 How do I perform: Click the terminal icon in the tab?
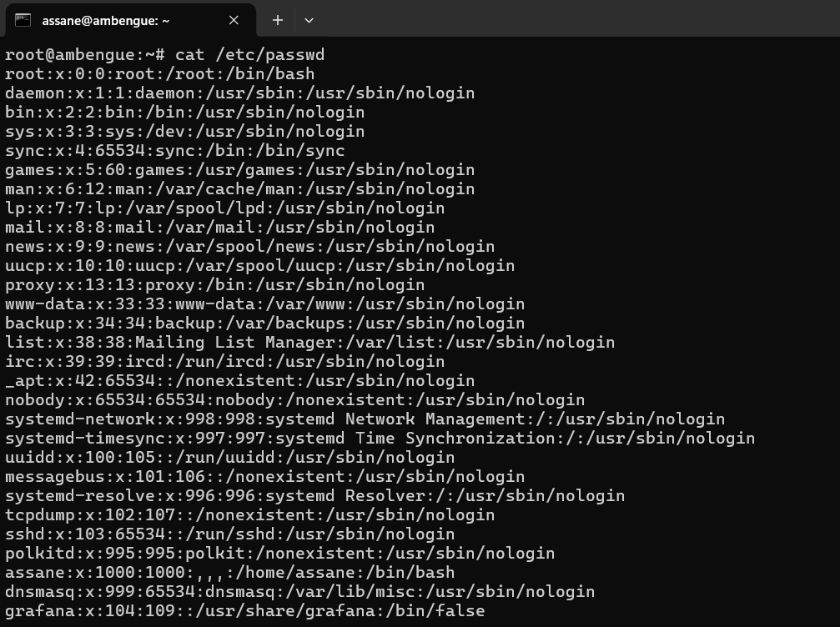pyautogui.click(x=23, y=20)
